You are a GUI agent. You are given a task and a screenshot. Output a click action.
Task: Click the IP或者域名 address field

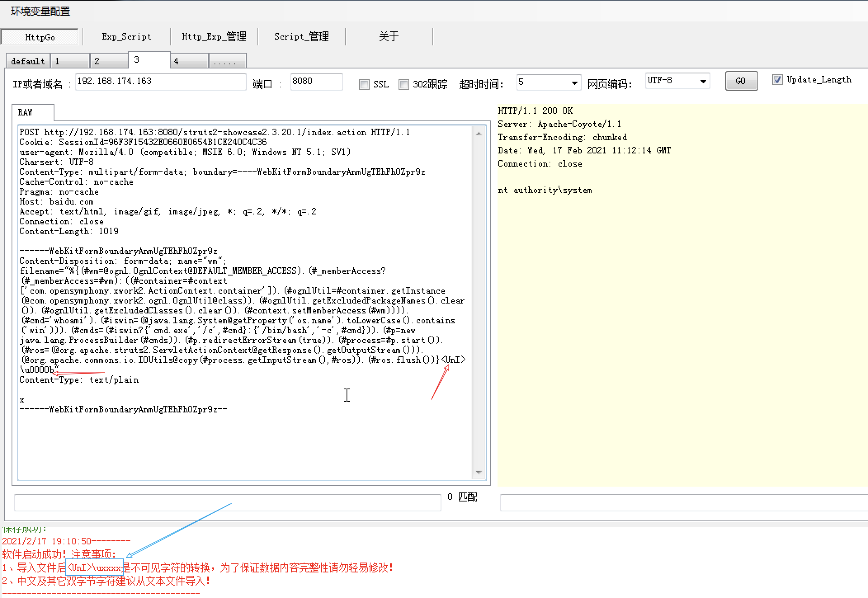coord(160,82)
